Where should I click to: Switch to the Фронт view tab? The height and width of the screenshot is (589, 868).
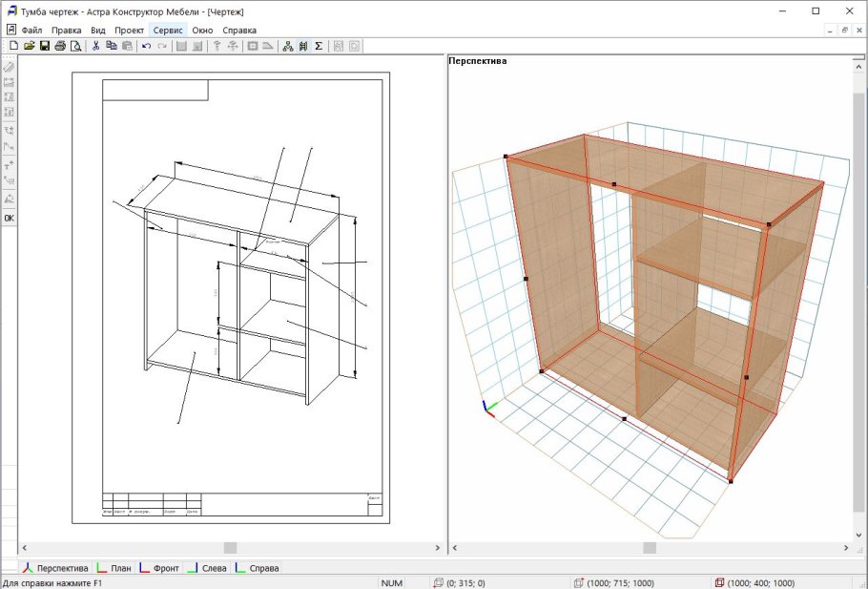[x=161, y=567]
